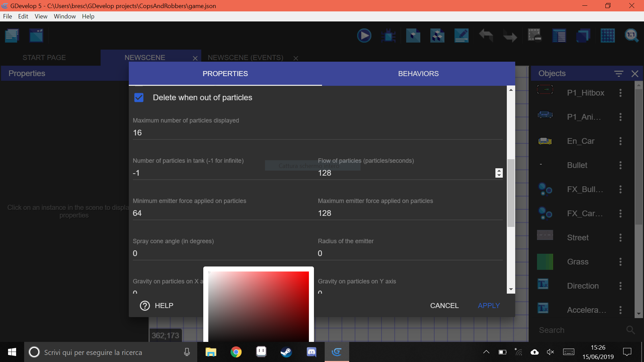Click the CANCEL button in the dialog

[x=444, y=305]
